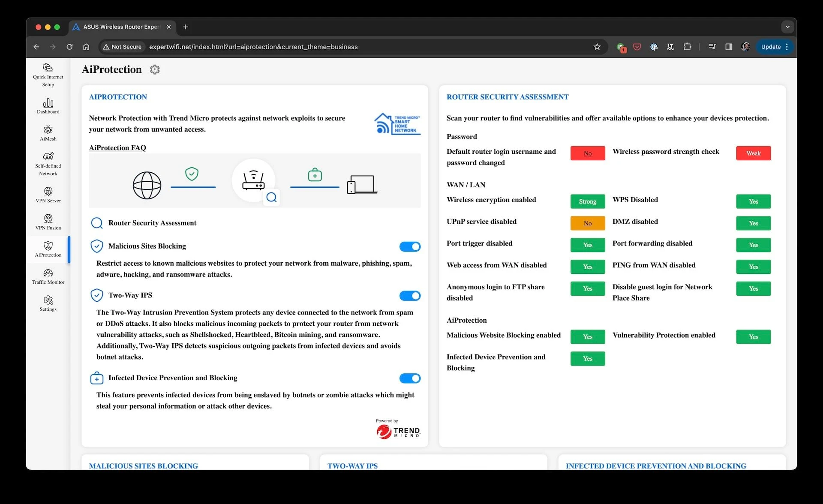Viewport: 823px width, 504px height.
Task: Click Yes status for PING from WAN disabled
Action: (x=753, y=267)
